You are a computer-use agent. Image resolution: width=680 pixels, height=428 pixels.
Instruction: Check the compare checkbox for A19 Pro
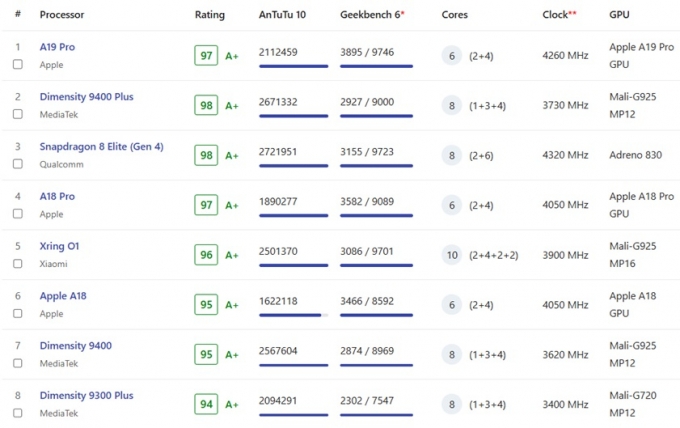point(18,64)
